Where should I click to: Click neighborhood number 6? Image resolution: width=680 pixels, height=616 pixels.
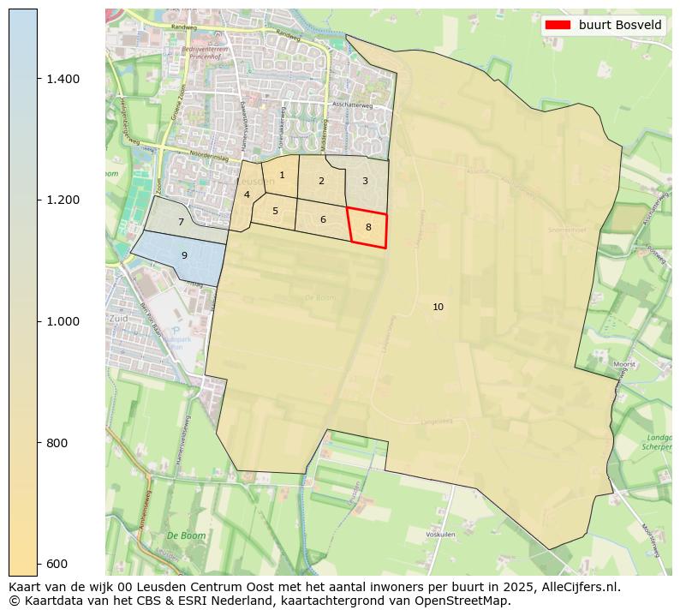click(323, 219)
